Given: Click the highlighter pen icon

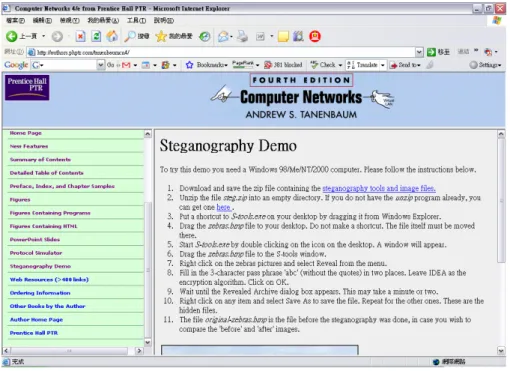Looking at the screenshot, I should (x=430, y=65).
